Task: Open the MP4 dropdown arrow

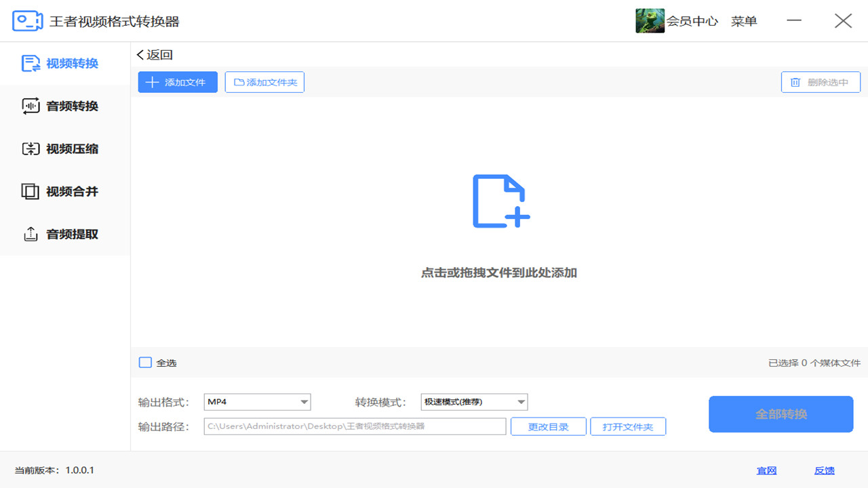Action: [x=304, y=402]
